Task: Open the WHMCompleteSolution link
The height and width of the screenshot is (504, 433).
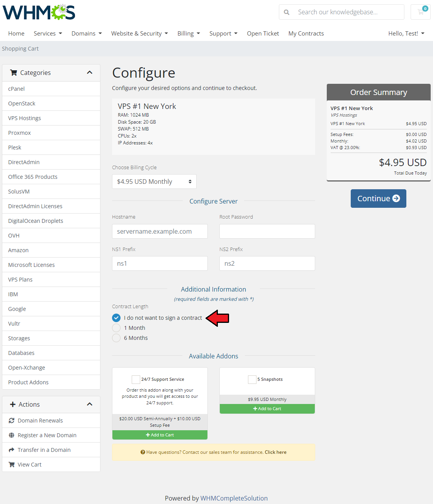Action: 234,498
